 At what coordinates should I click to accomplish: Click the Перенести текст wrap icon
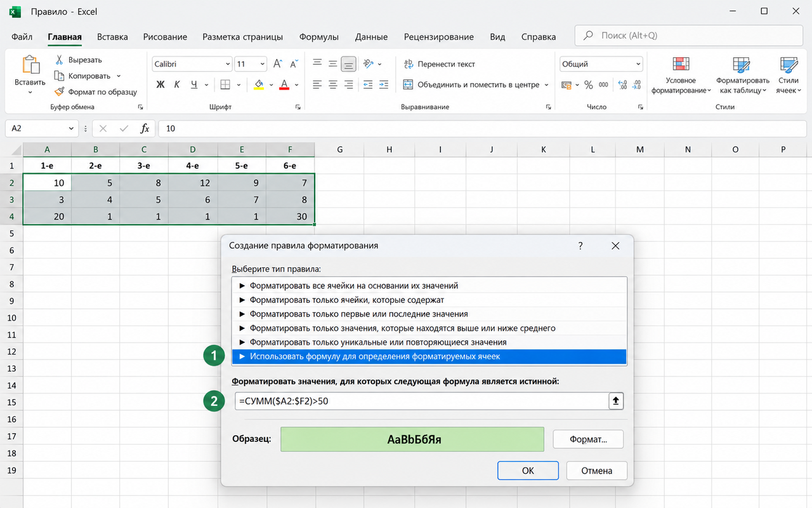[x=409, y=64]
